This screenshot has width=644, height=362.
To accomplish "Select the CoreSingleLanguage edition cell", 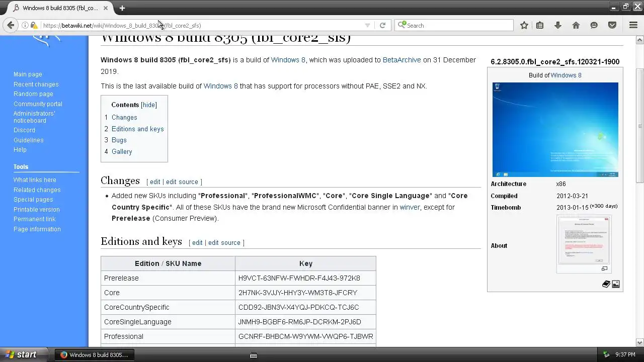I will [x=168, y=322].
